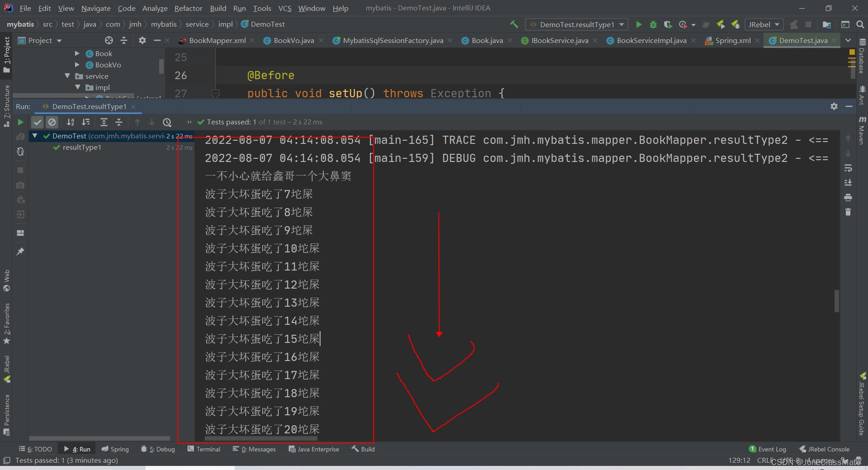Toggle Show Ignored tests button

pos(52,122)
